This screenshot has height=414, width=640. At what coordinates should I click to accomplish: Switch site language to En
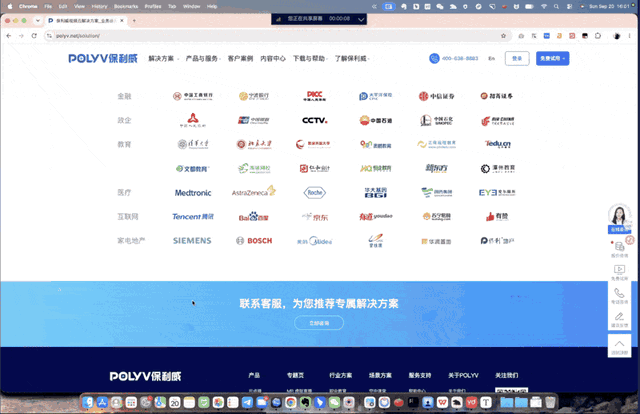pyautogui.click(x=491, y=58)
